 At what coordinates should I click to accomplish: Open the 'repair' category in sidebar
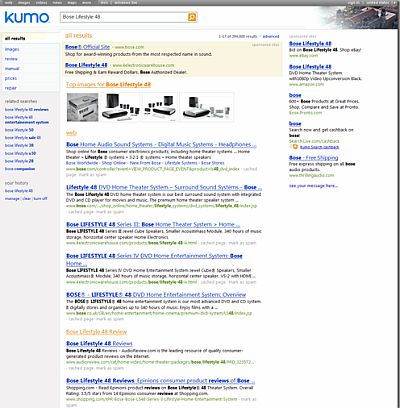pyautogui.click(x=11, y=88)
